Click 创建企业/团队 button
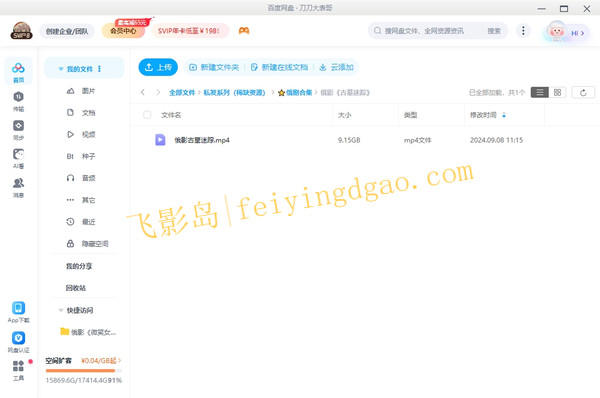The height and width of the screenshot is (398, 600). click(x=67, y=31)
